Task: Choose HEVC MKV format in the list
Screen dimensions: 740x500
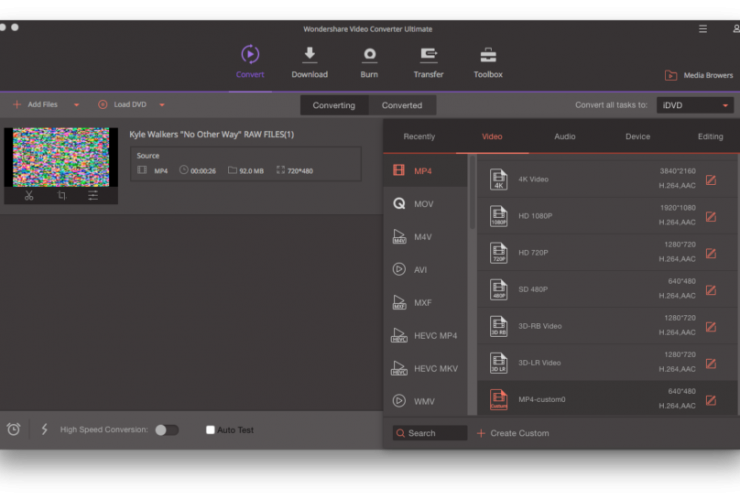Action: point(425,368)
